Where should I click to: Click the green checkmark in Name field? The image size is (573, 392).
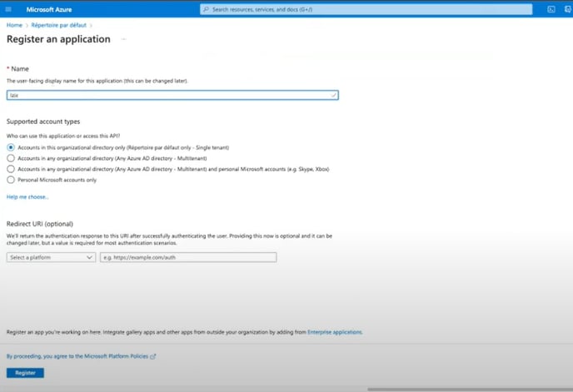(333, 96)
